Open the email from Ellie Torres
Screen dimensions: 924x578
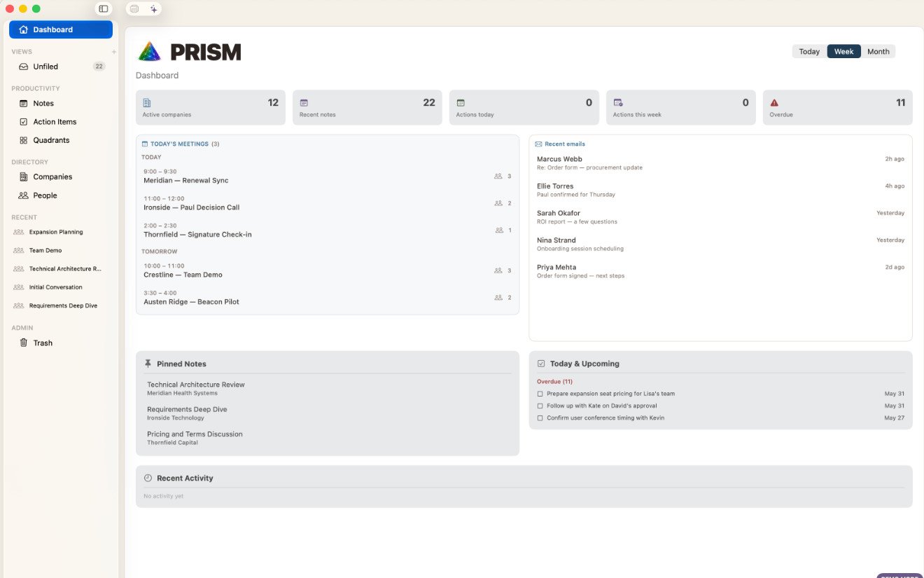click(720, 190)
